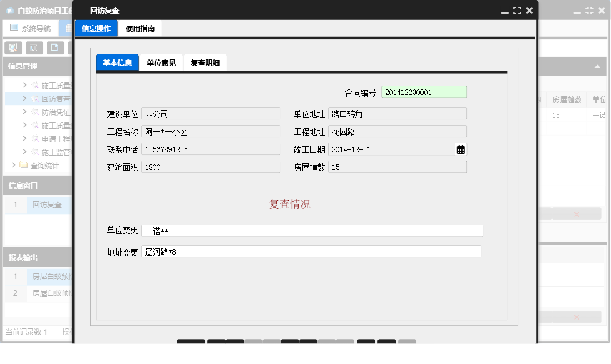The width and height of the screenshot is (611, 364).
Task: Expand the 申请工程 tree item
Action: [24, 137]
